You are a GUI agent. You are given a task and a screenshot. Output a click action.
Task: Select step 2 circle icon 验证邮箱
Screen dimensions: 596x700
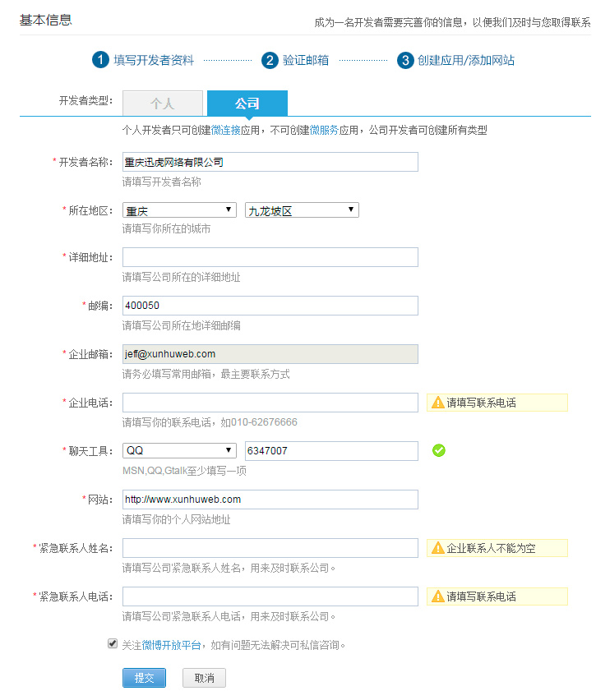[x=270, y=60]
